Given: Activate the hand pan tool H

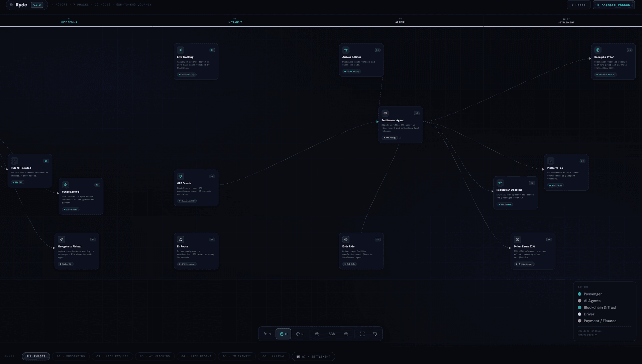Looking at the screenshot, I should click(283, 334).
